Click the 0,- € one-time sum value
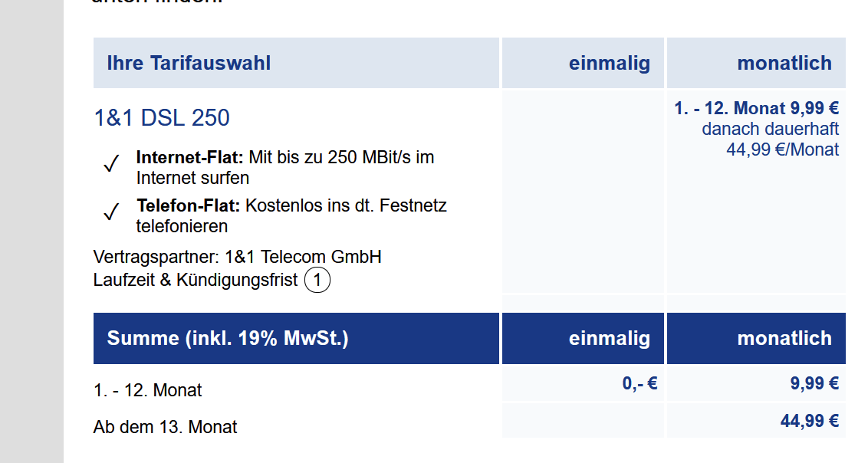The image size is (868, 463). click(639, 383)
